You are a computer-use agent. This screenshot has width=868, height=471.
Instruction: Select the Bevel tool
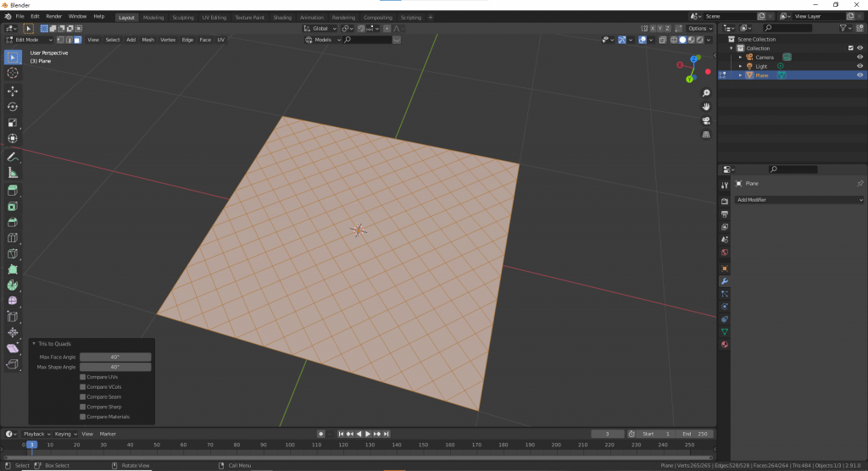click(13, 223)
